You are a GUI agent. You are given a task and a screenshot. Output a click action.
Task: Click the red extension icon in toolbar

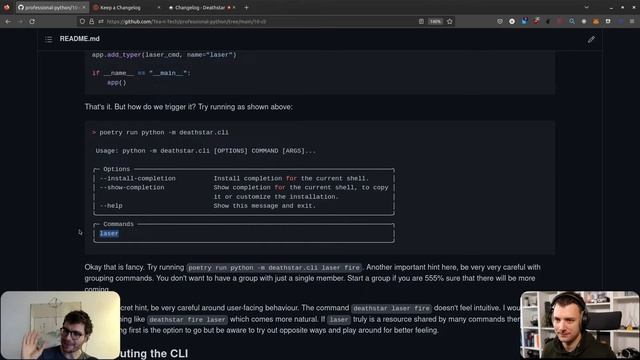[x=536, y=21]
